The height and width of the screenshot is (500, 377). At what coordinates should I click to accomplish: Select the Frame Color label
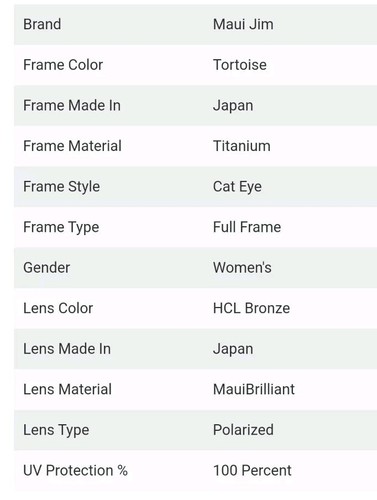click(63, 65)
